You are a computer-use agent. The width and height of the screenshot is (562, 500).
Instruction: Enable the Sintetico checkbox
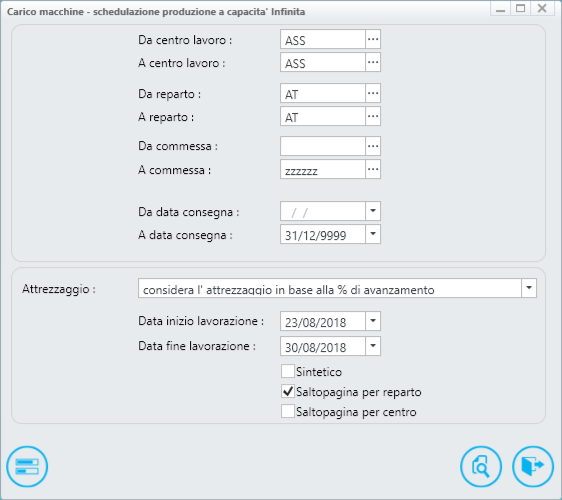pos(288,371)
